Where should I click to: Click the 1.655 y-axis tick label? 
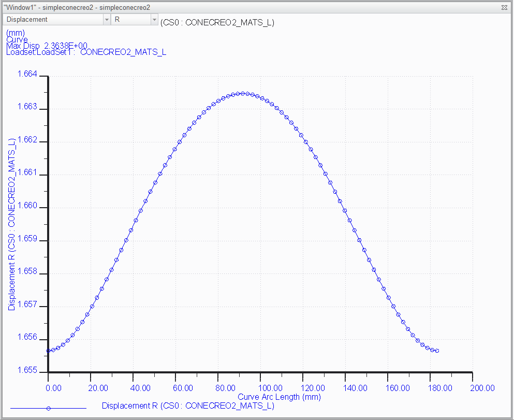pyautogui.click(x=27, y=370)
